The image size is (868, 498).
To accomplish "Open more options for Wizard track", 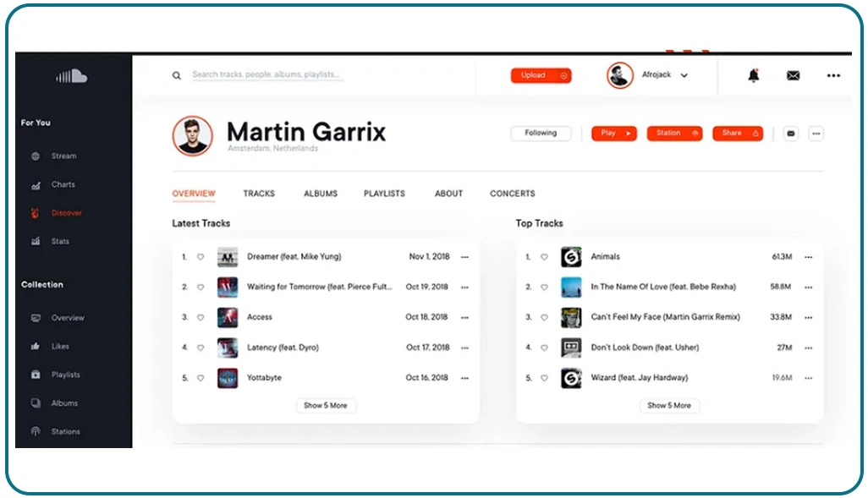I will 808,378.
